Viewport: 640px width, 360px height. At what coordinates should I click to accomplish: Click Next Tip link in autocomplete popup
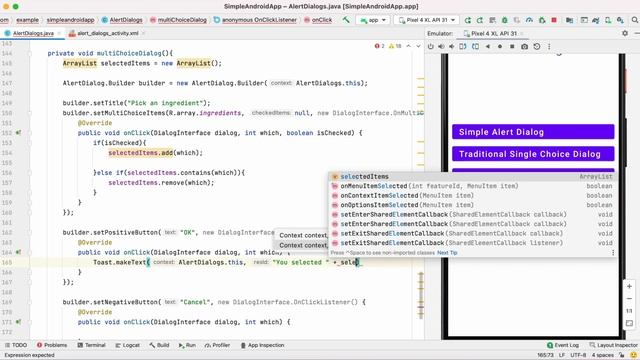(x=447, y=253)
